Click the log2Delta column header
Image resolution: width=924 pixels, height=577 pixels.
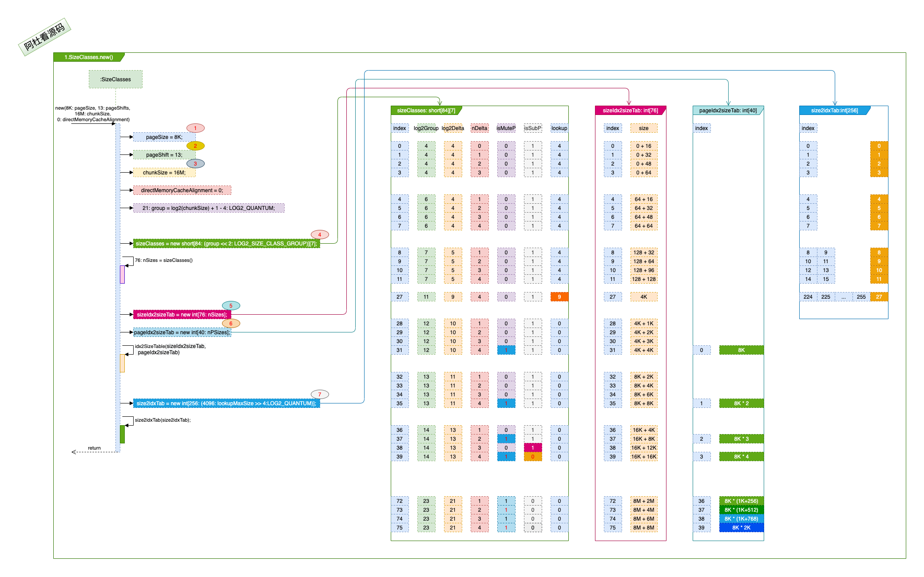[453, 128]
